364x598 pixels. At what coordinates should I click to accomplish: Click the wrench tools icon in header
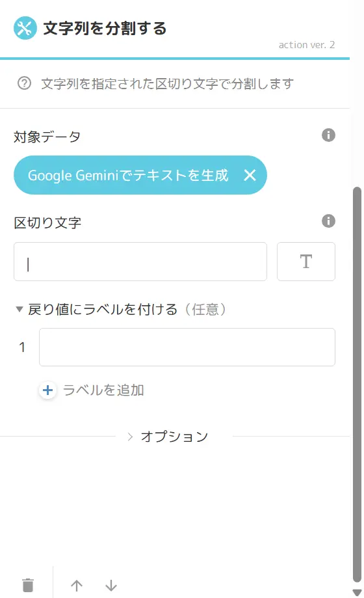coord(25,28)
